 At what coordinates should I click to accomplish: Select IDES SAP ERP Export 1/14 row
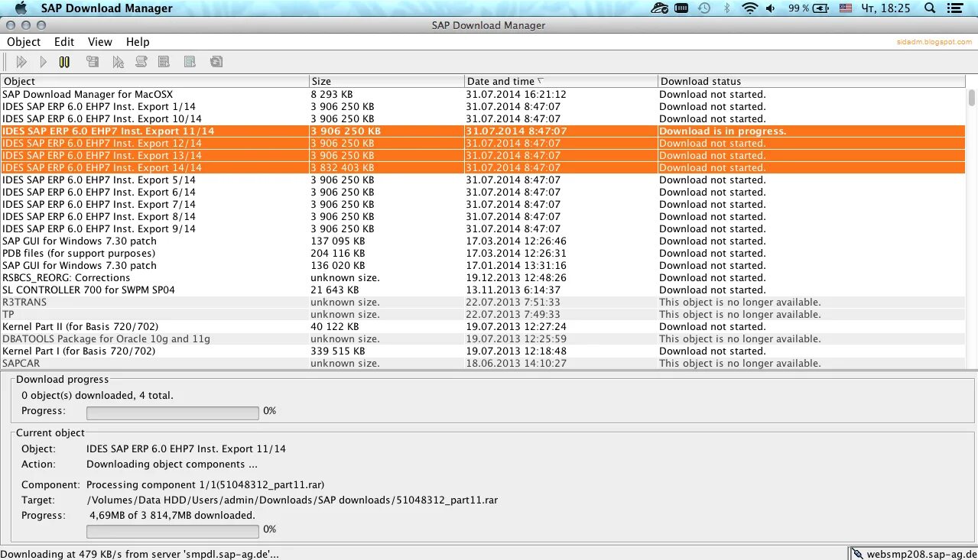tap(483, 107)
